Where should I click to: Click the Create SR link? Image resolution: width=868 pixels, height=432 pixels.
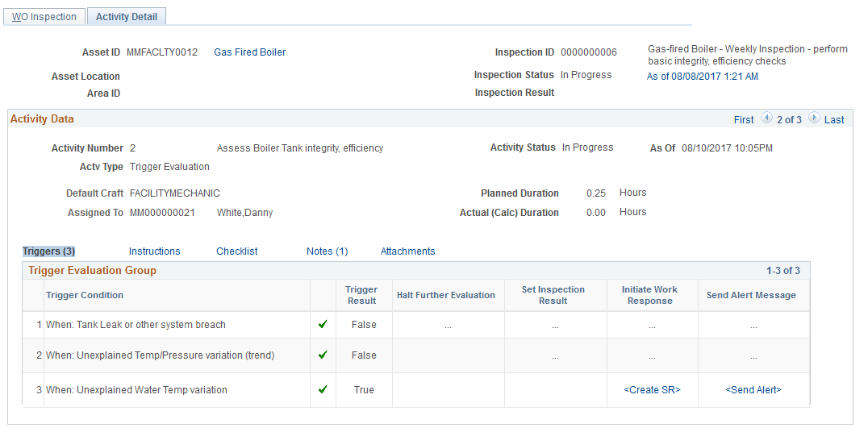(x=652, y=390)
